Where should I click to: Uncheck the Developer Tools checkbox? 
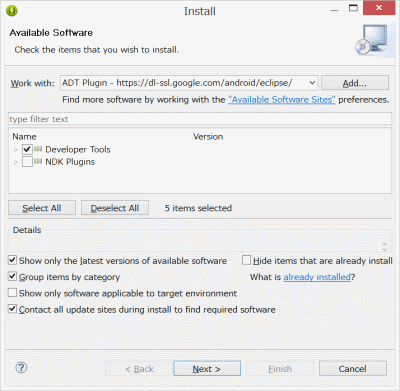[27, 149]
